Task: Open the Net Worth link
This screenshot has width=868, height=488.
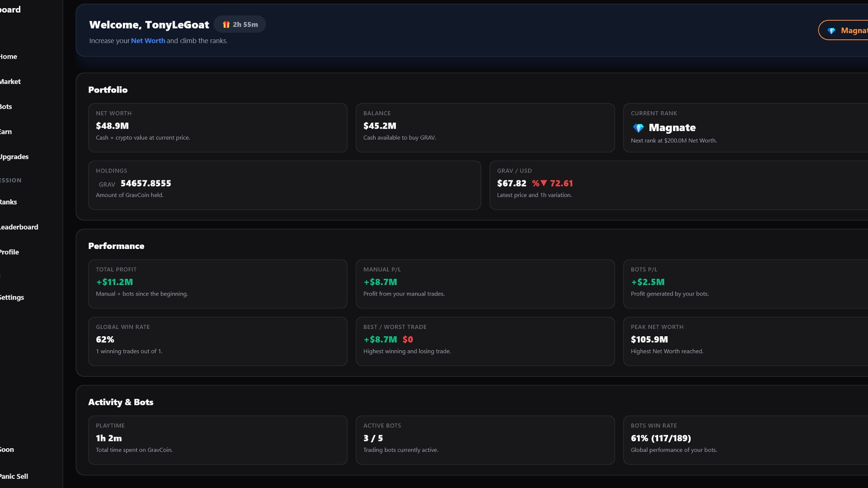Action: [x=148, y=41]
